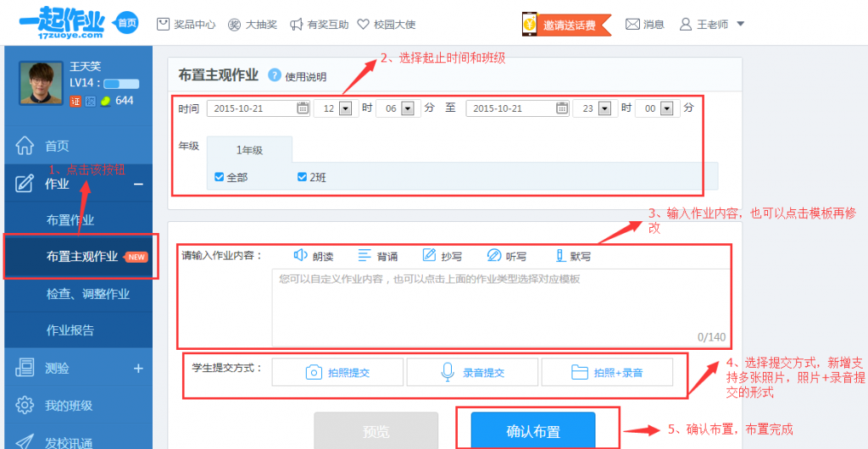
Task: Click the megaphone icon beside 有奖互助
Action: [x=296, y=25]
